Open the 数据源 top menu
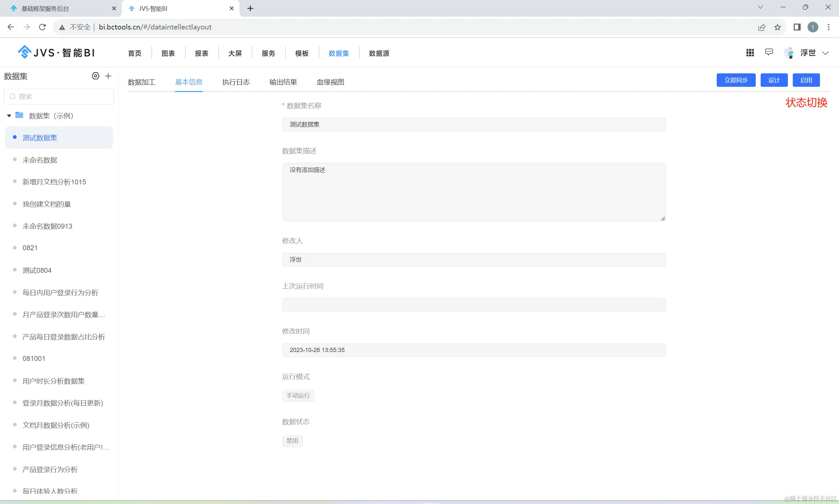This screenshot has height=504, width=839. pos(379,53)
